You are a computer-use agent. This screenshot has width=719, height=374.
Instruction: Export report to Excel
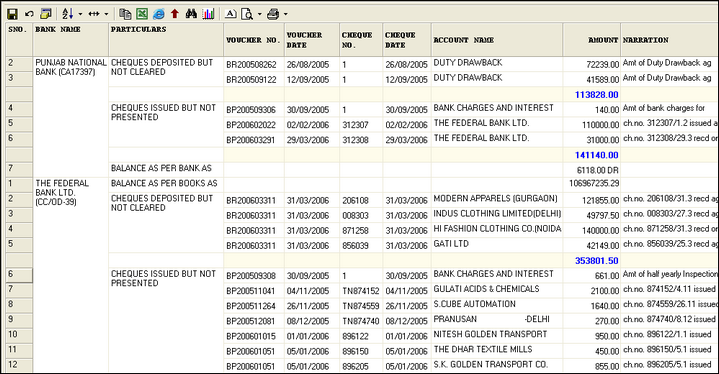(x=142, y=14)
